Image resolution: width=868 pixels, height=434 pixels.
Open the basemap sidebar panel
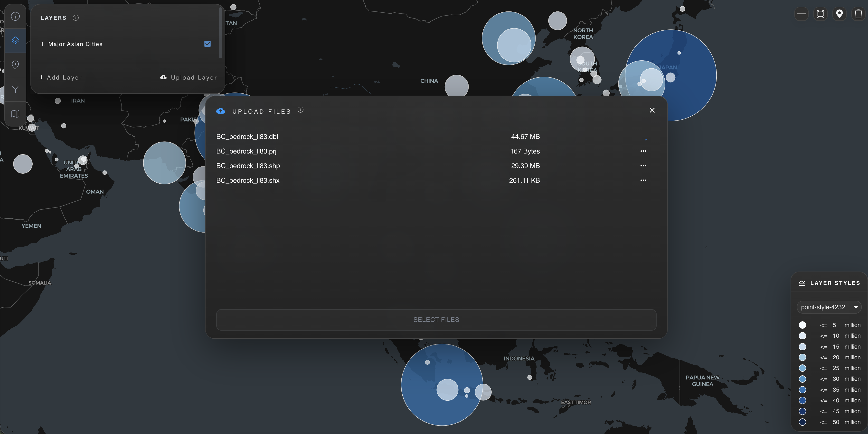[x=15, y=114]
